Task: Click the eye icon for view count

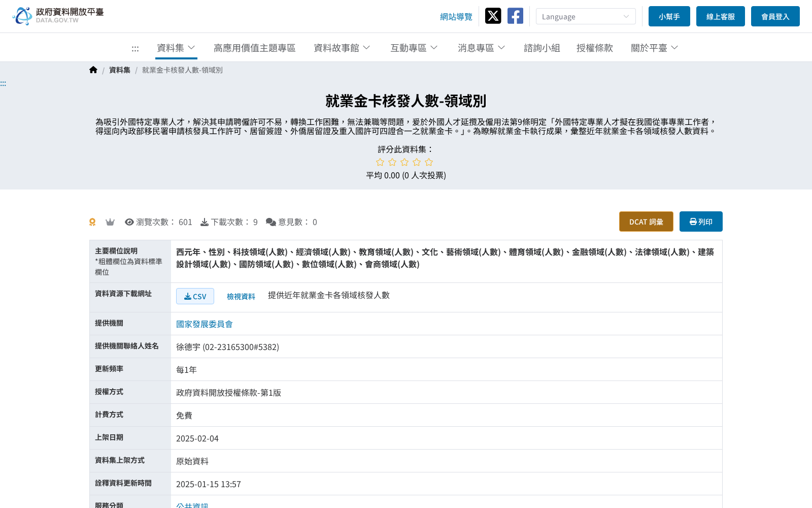Action: click(x=129, y=222)
